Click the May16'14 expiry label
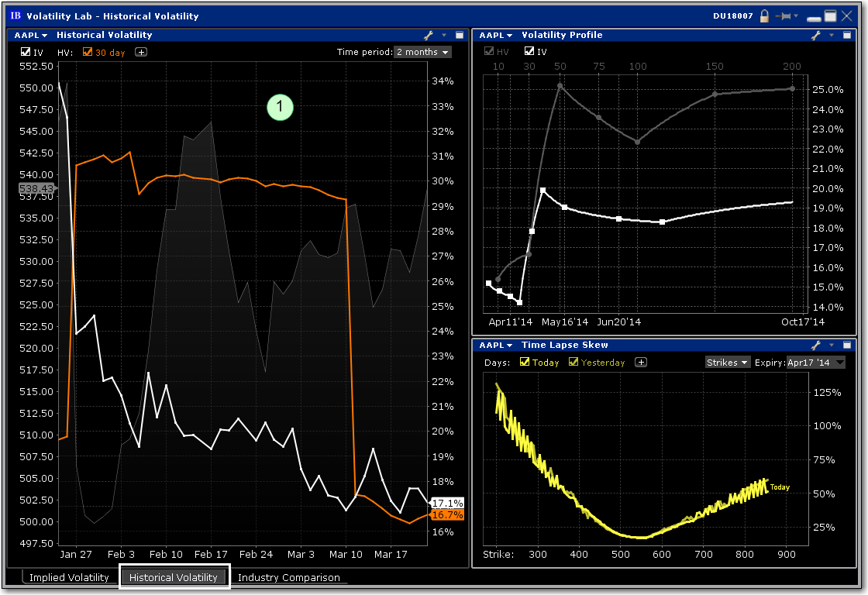 pyautogui.click(x=565, y=322)
